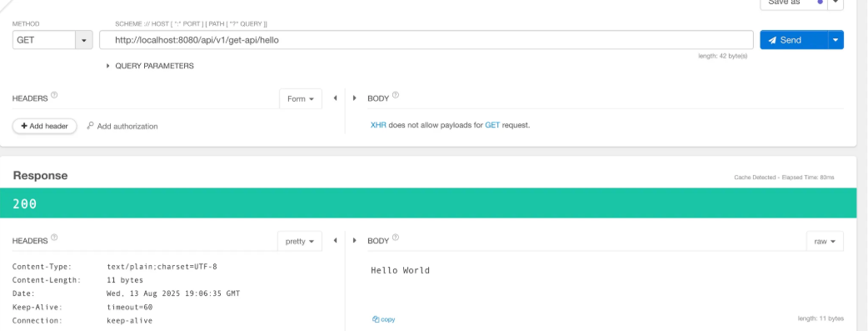Click Add authorization link
Viewport: 868px width, 331px height.
(x=122, y=126)
